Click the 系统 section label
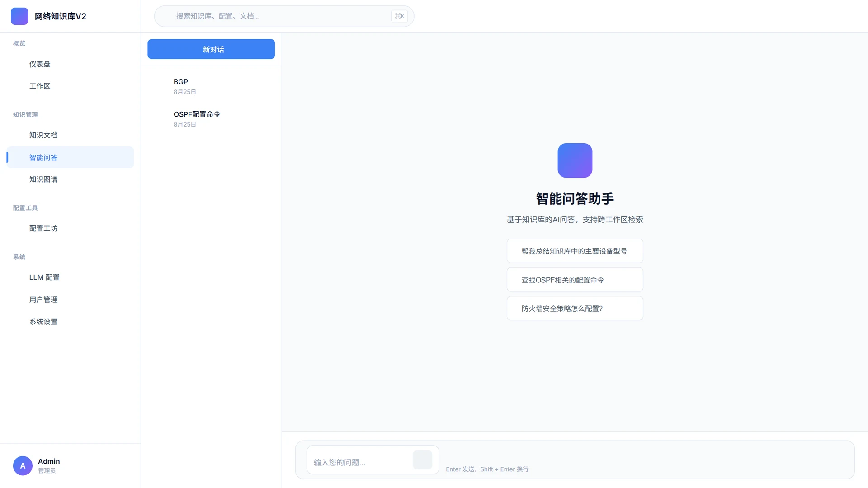Screen dimensions: 868x488 (x=19, y=257)
